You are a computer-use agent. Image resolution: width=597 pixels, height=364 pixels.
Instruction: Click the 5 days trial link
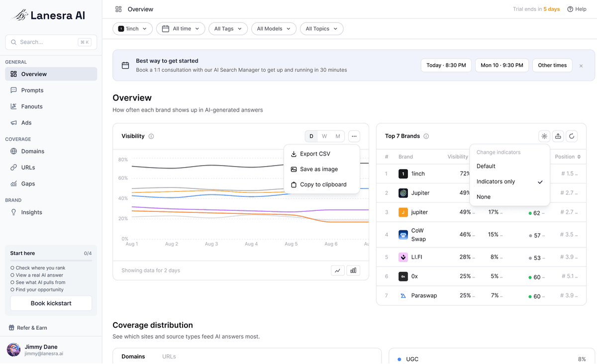pyautogui.click(x=551, y=9)
